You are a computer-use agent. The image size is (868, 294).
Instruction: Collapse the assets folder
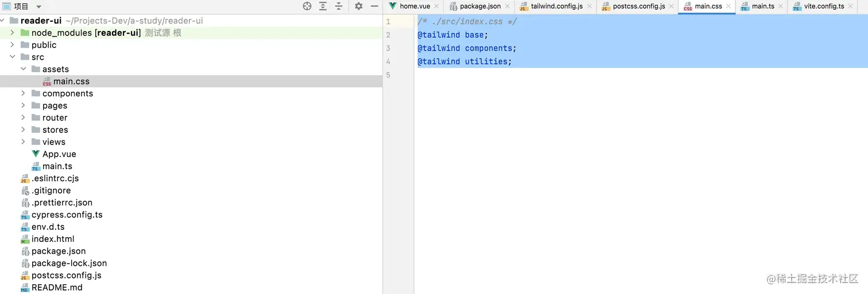pyautogui.click(x=23, y=69)
